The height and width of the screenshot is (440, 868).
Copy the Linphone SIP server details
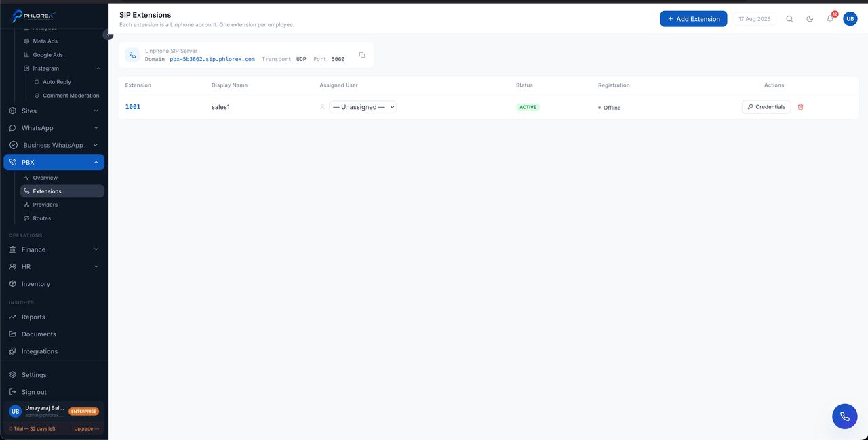pyautogui.click(x=362, y=55)
